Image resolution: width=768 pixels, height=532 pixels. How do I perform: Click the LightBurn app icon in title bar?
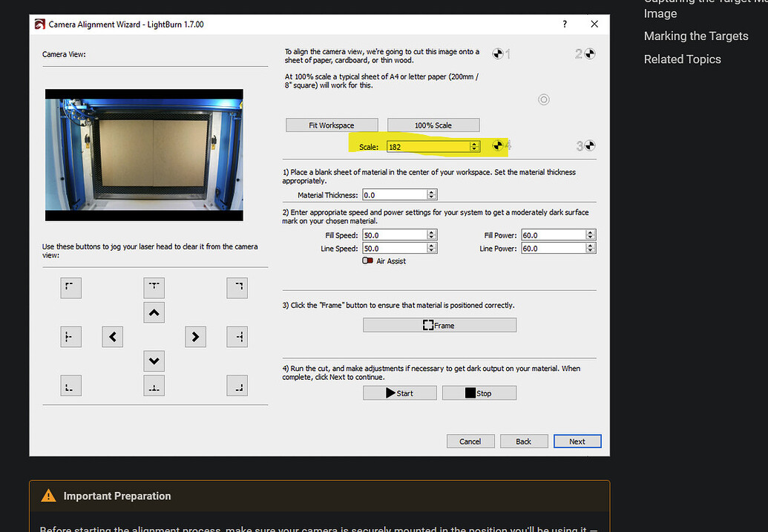pos(39,24)
